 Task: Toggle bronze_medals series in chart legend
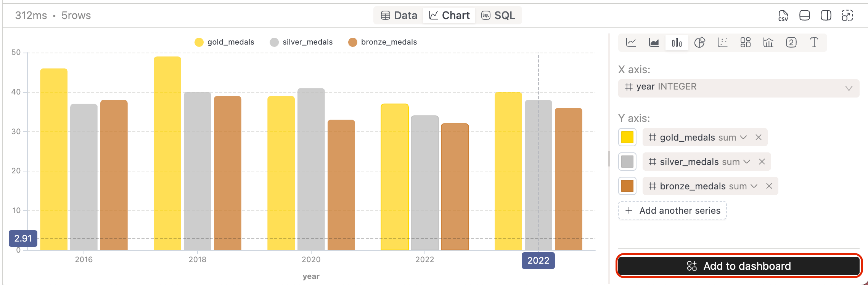[x=383, y=42]
